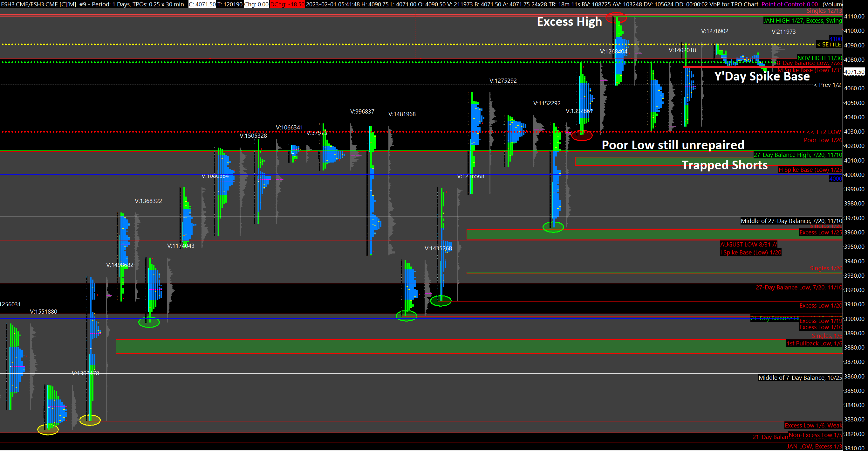The height and width of the screenshot is (451, 868).
Task: Select the 'Y'Day Spike Base' text annotation
Action: [x=762, y=77]
